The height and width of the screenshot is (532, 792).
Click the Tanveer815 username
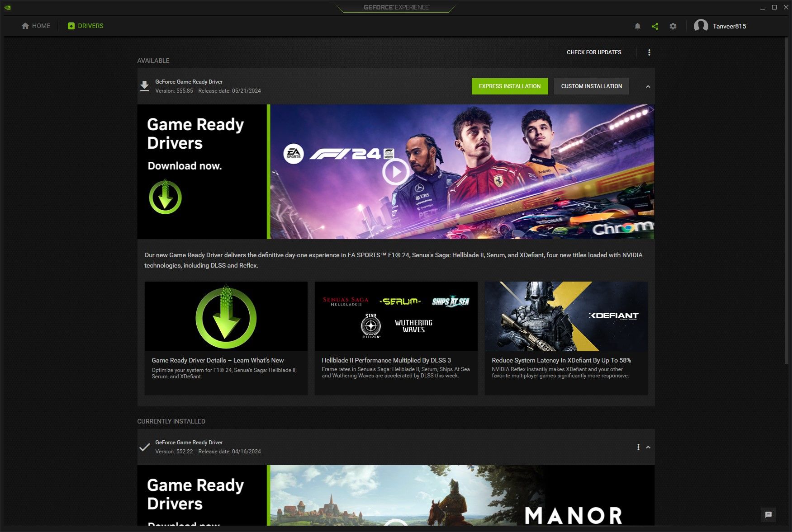pos(729,26)
